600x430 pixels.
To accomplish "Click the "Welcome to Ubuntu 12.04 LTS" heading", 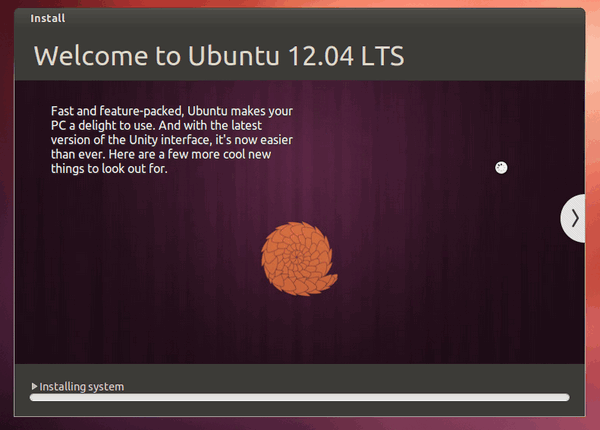I will [x=218, y=55].
